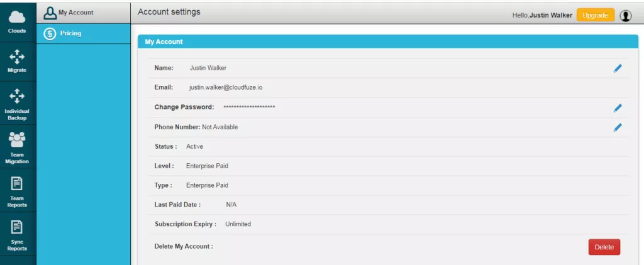Screen dimensions: 644x265
Task: Click the pencil icon to edit Name
Action: coord(618,68)
